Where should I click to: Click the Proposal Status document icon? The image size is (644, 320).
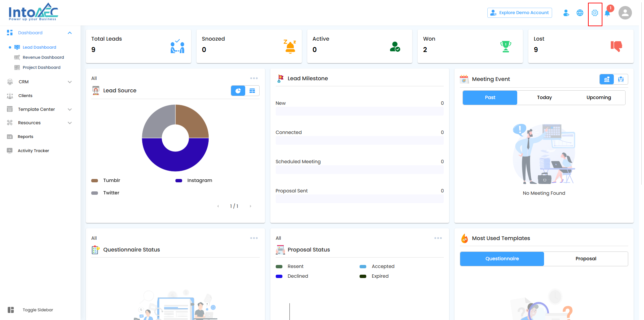click(280, 250)
